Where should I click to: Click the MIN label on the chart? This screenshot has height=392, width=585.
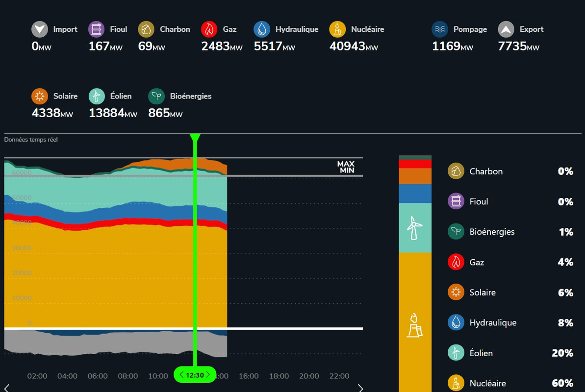point(347,171)
